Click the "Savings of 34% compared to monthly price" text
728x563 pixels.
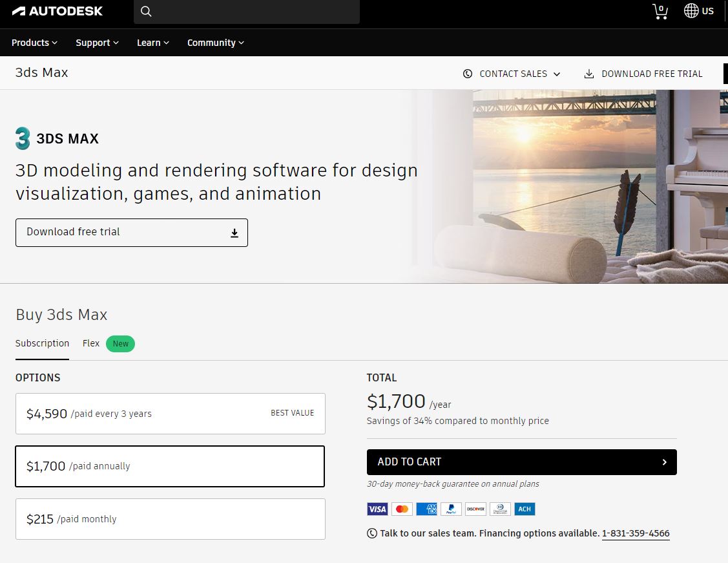(x=458, y=421)
